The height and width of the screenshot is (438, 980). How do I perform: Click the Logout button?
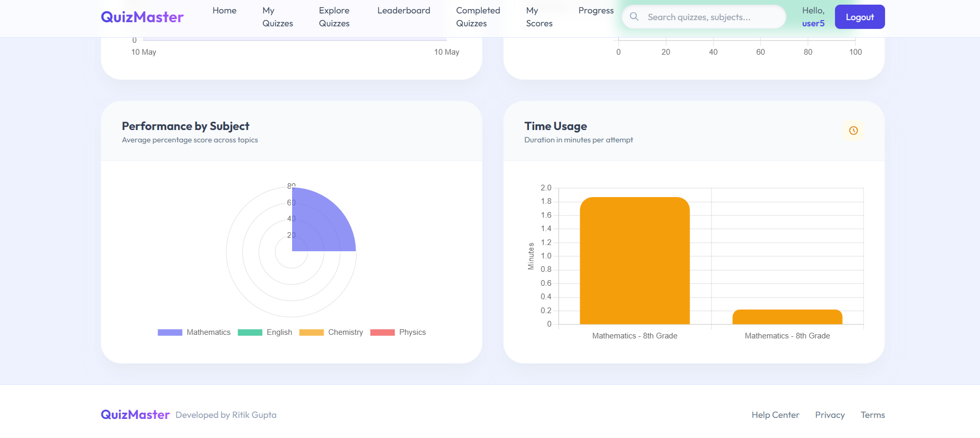click(x=860, y=17)
